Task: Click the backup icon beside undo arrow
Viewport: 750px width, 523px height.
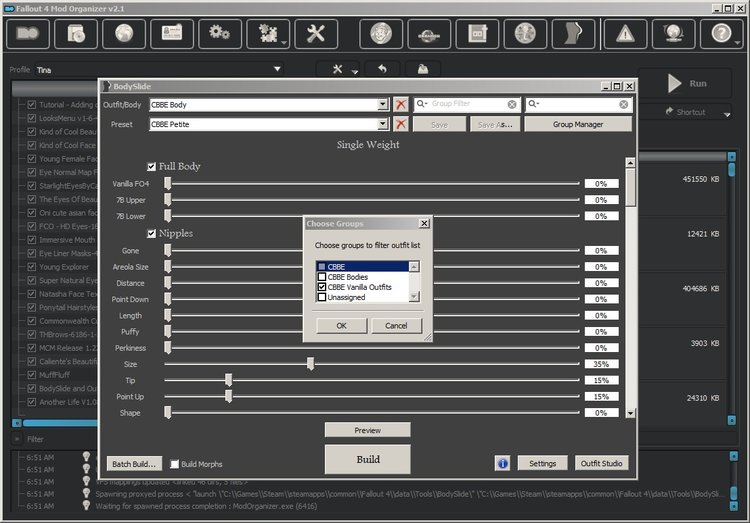Action: tap(422, 69)
